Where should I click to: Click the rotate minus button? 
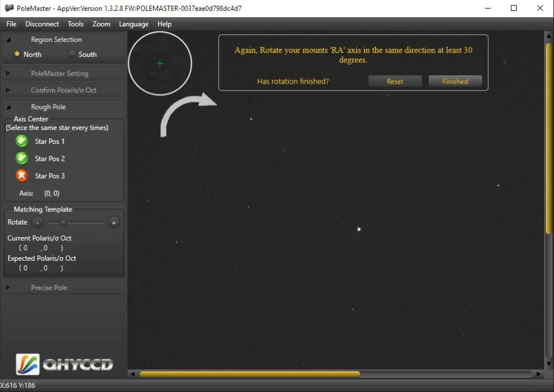tap(37, 222)
